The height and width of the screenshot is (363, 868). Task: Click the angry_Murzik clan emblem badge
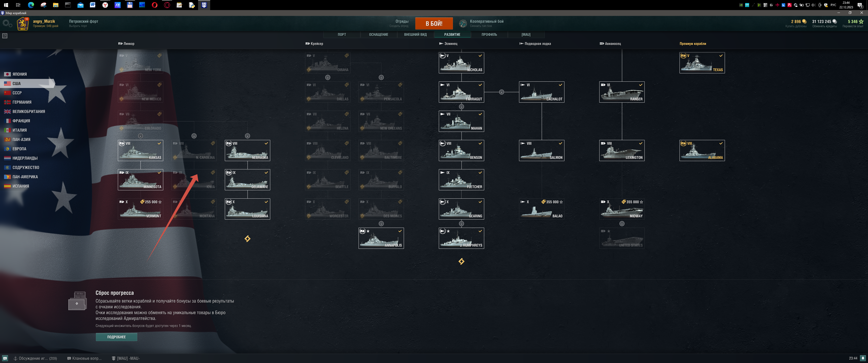click(23, 24)
